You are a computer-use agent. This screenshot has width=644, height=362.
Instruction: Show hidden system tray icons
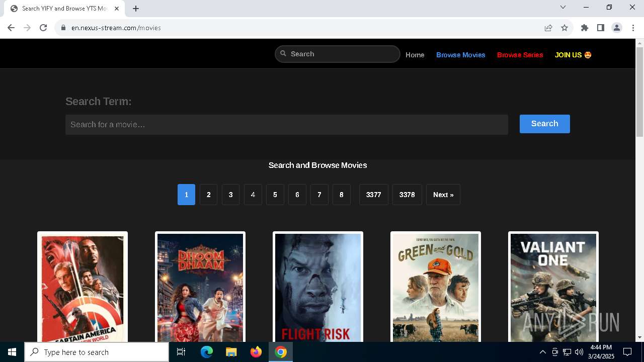pos(542,352)
